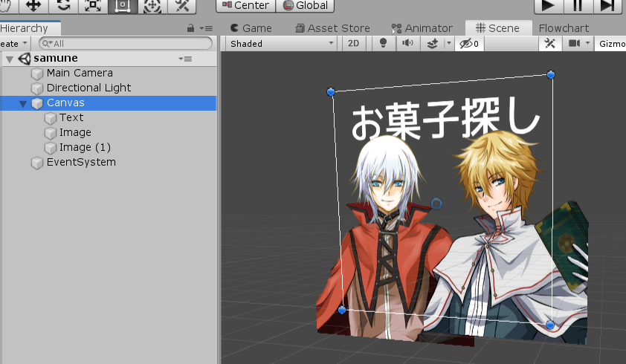
Task: Select the Image object under Canvas
Action: click(75, 132)
